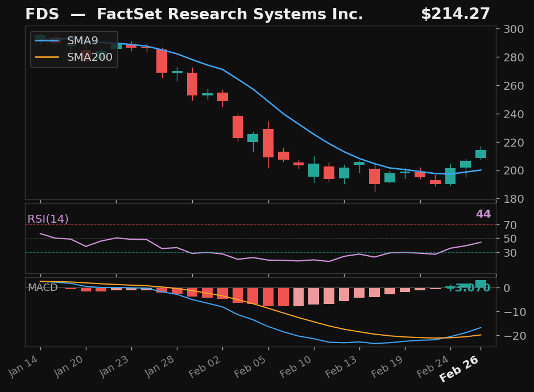Click the bold Feb 26 date label
534x392 pixels.
coord(459,369)
